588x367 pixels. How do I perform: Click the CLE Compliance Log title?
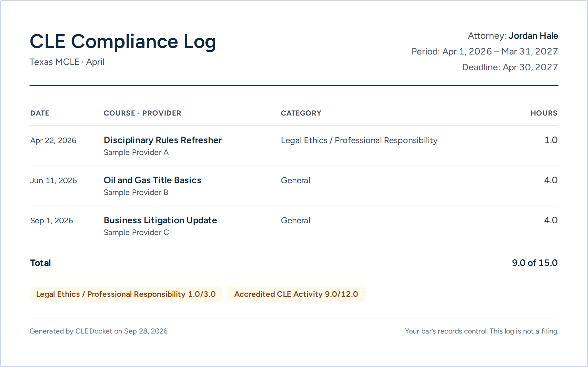pyautogui.click(x=123, y=42)
